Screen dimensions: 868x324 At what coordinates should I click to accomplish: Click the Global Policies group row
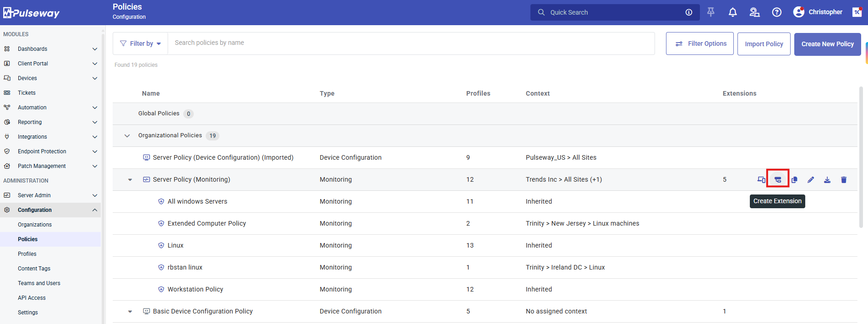click(x=485, y=113)
